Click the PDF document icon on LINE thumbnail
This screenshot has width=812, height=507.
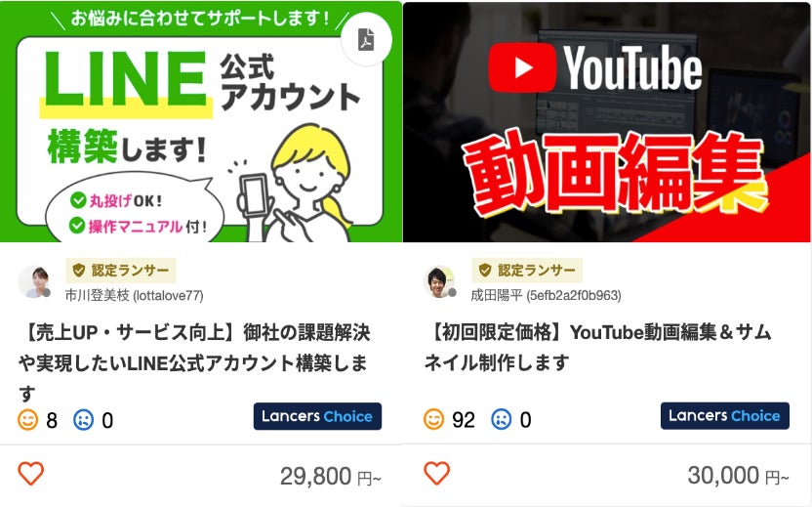point(366,39)
